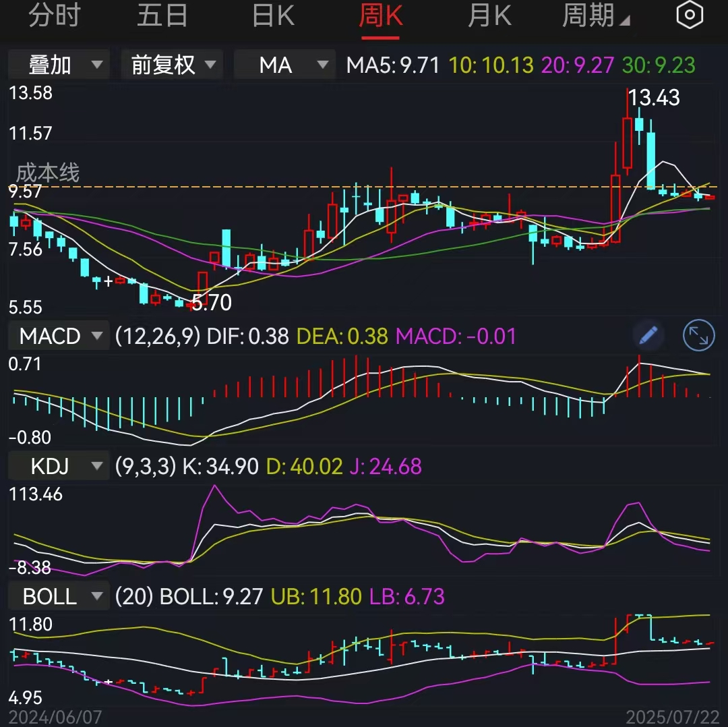Click the 7.56 price axis label

click(x=26, y=250)
